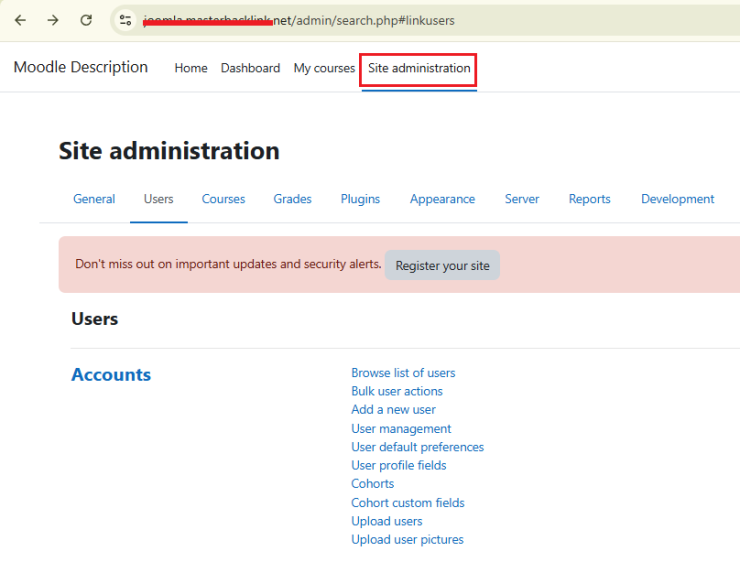Open User default preferences
This screenshot has width=740, height=562.
point(418,447)
